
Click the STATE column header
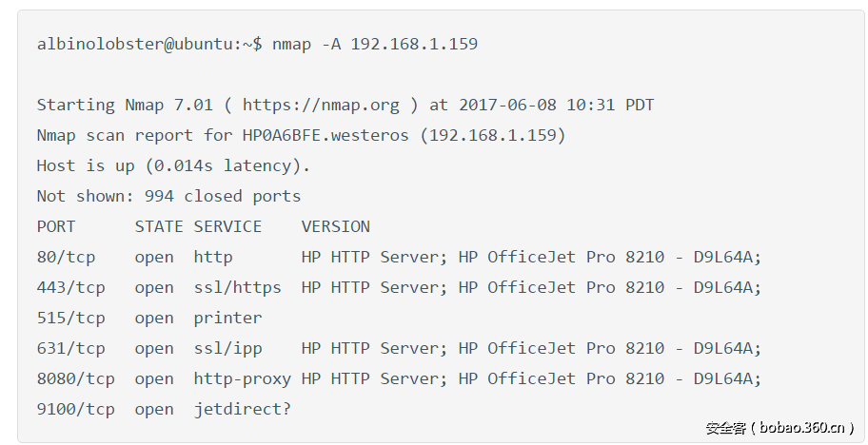pyautogui.click(x=159, y=226)
